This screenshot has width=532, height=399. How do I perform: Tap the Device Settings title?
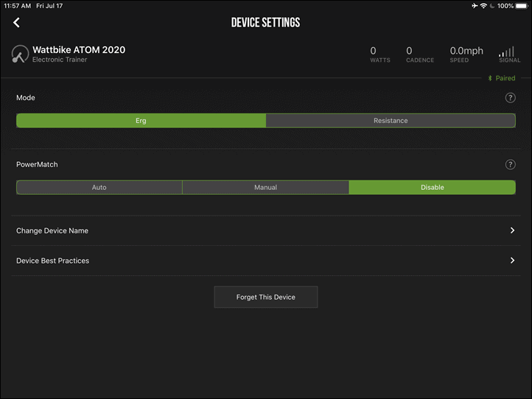pyautogui.click(x=266, y=23)
